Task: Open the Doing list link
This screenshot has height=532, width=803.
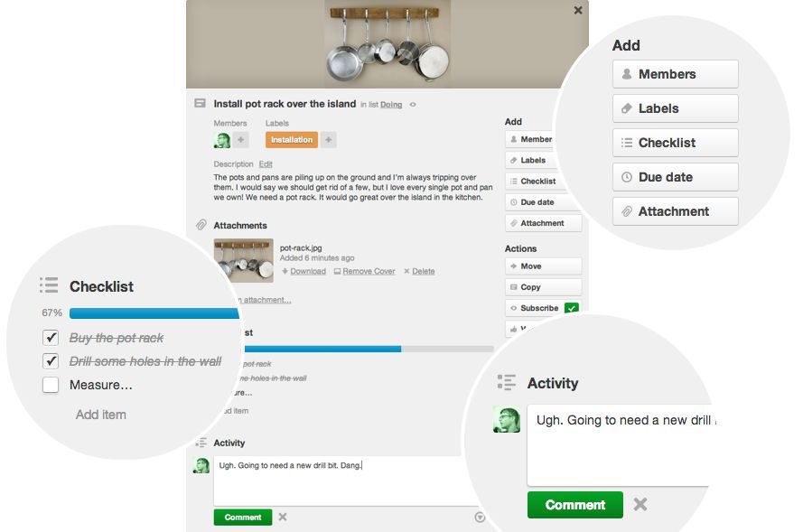Action: click(391, 105)
